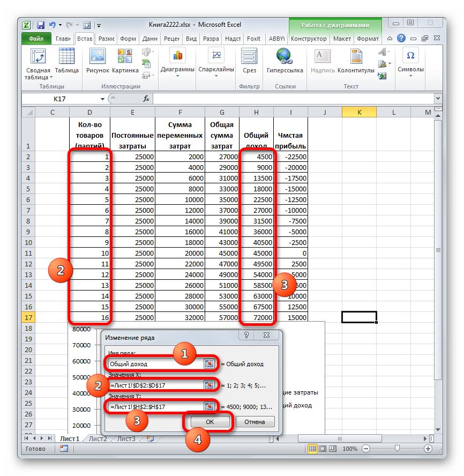Click the zoom slider handle

(397, 448)
